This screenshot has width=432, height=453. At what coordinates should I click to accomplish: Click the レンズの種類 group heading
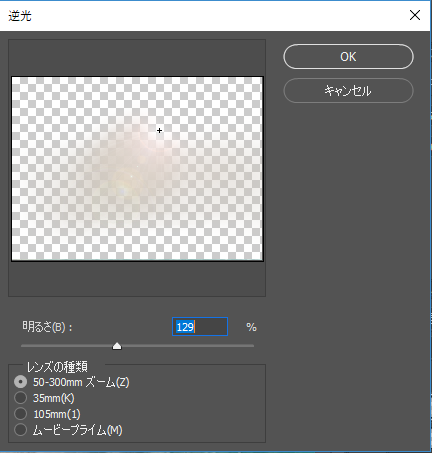point(57,367)
